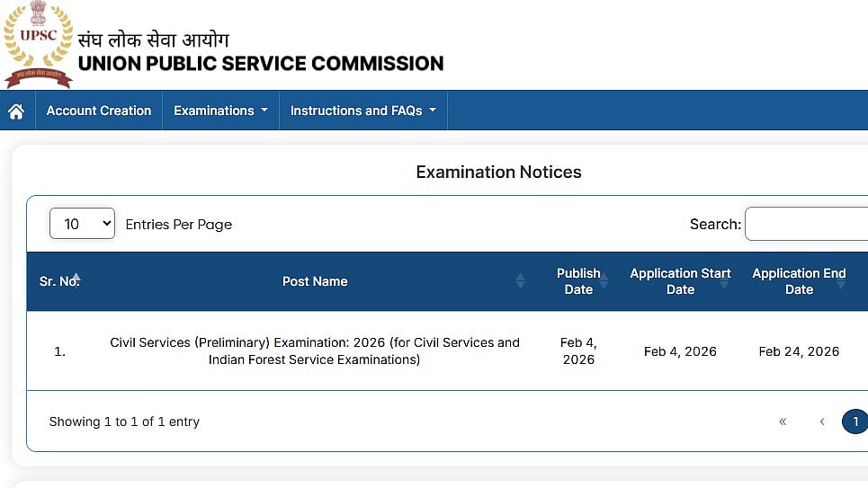Viewport: 868px width, 488px height.
Task: Sort by Application End Date arrows
Action: 841,281
